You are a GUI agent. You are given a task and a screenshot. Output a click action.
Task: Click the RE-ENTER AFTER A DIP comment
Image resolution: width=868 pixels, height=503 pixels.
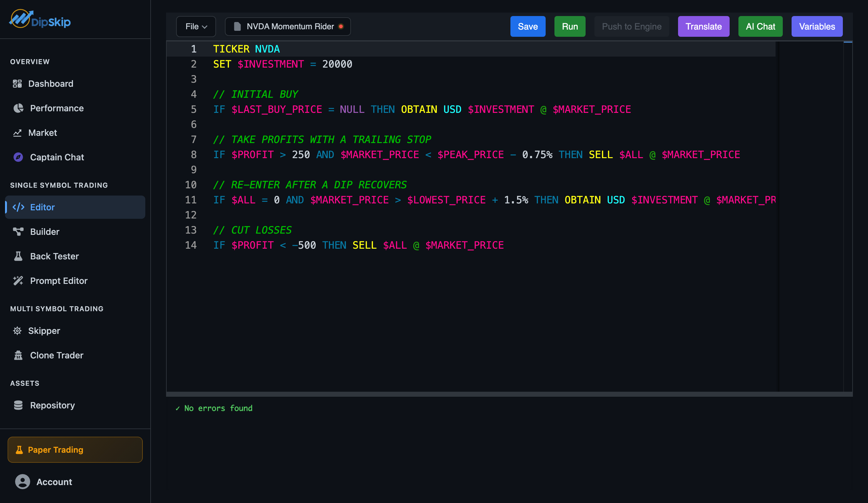310,185
